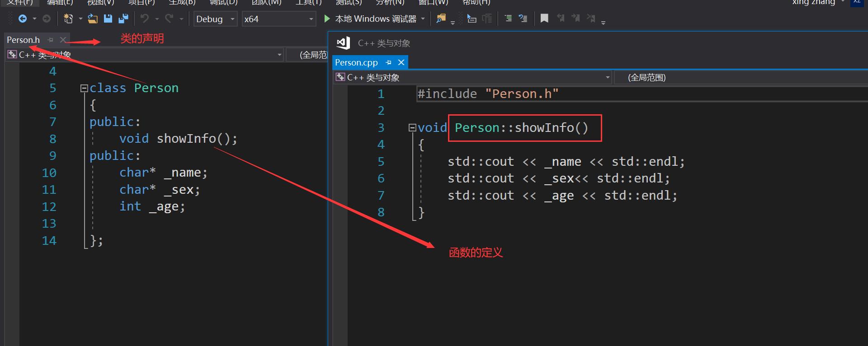Clear all bookmarks icon
868x346 pixels.
coord(591,19)
